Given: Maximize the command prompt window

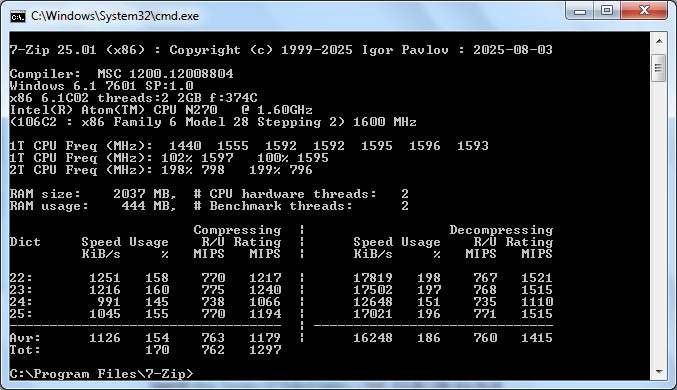Looking at the screenshot, I should [607, 10].
